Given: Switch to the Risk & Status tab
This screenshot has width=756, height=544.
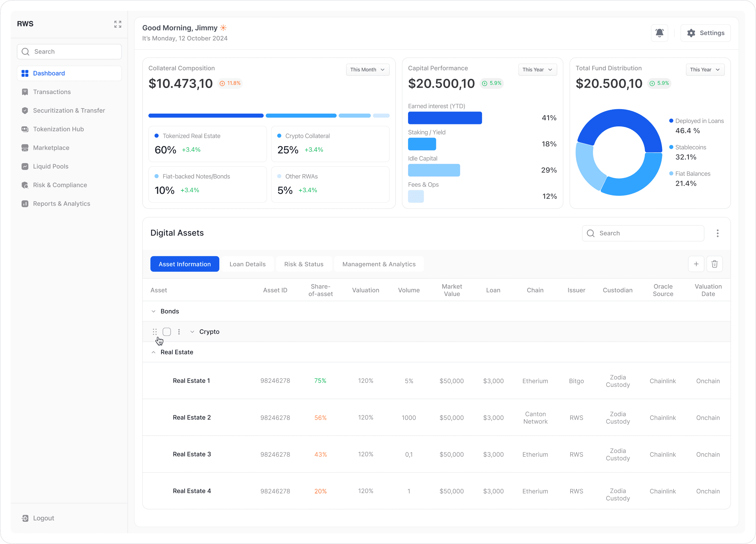Looking at the screenshot, I should 304,264.
